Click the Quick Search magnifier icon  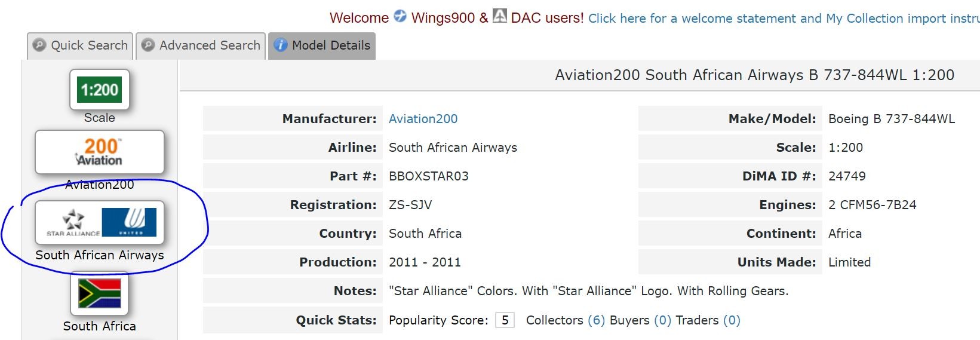pos(39,45)
